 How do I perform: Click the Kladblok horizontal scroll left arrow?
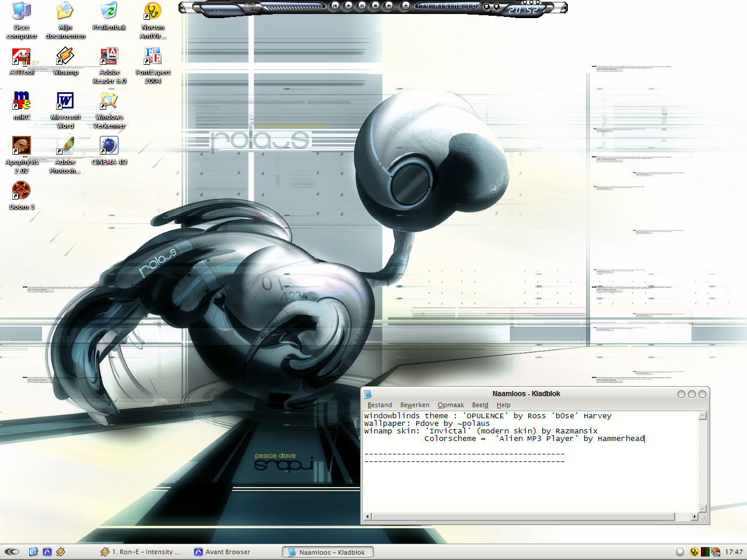(367, 516)
